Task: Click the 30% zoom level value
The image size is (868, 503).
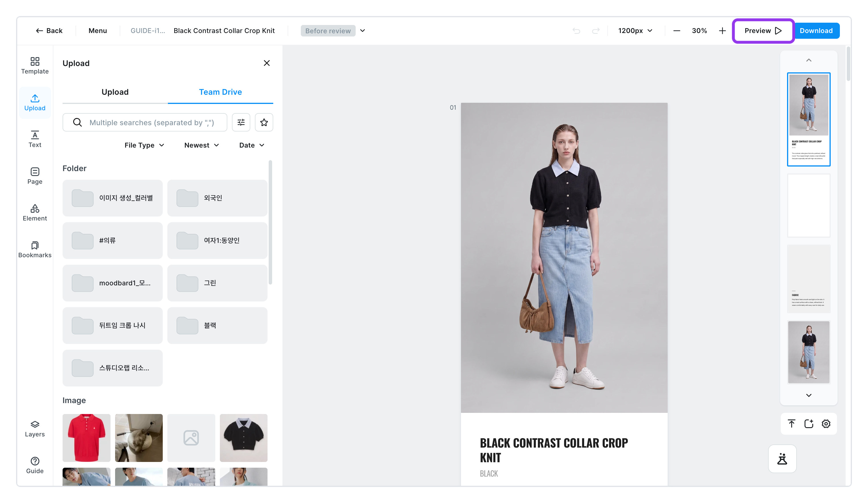Action: 699,31
